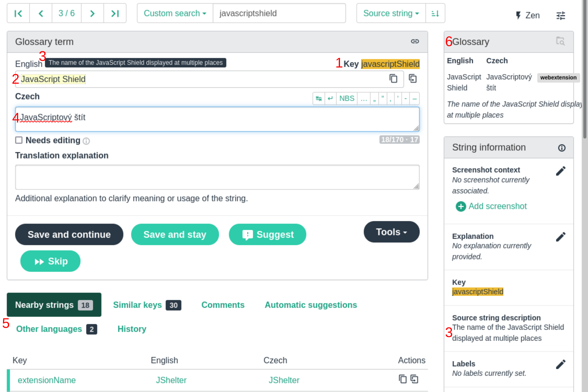Open the Custom search dropdown
The height and width of the screenshot is (392, 588).
175,13
